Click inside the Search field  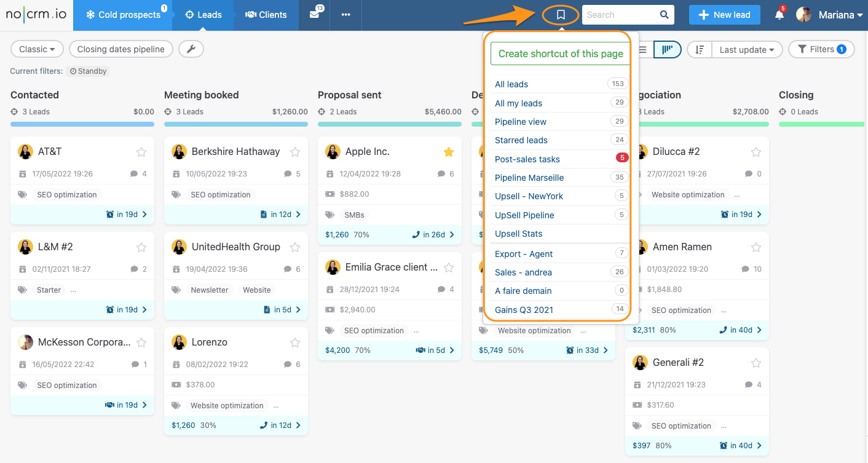621,14
